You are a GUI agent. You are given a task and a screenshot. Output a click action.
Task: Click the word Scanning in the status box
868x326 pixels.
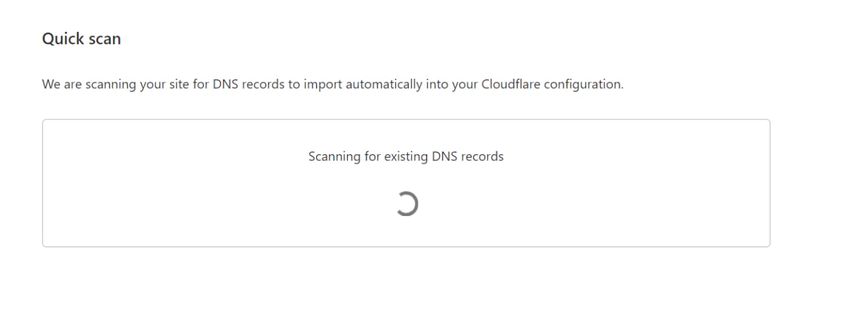334,157
